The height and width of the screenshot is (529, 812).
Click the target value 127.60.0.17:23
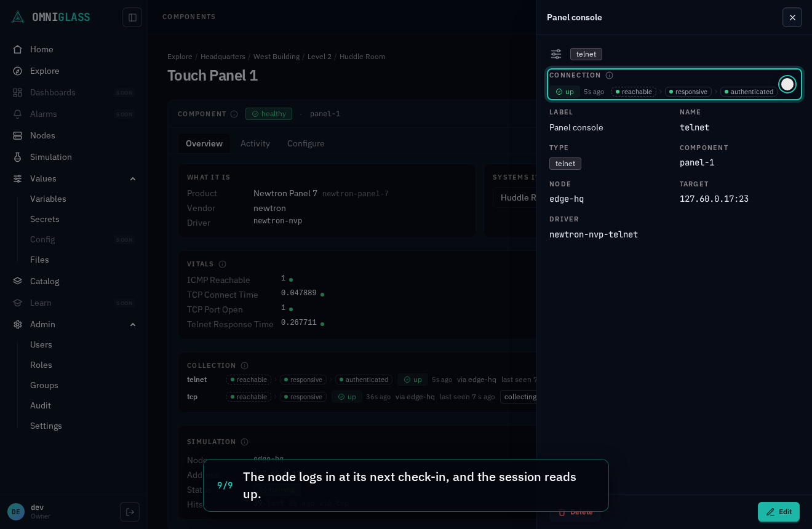714,199
